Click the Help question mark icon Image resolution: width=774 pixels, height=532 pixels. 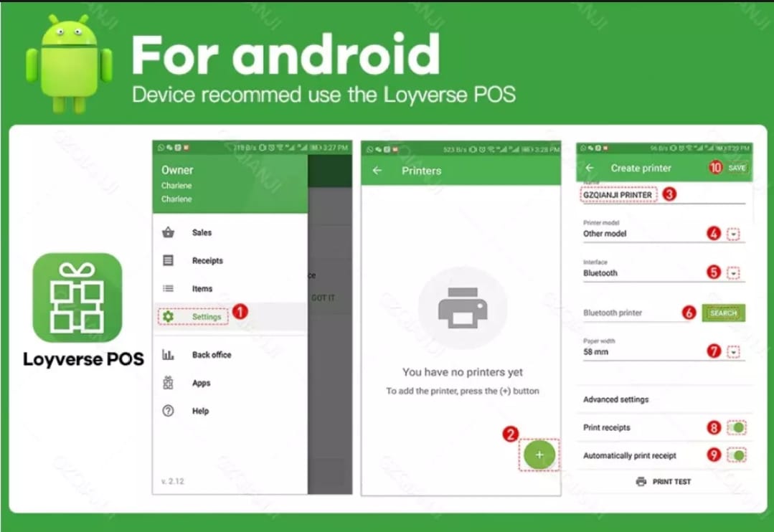(169, 411)
